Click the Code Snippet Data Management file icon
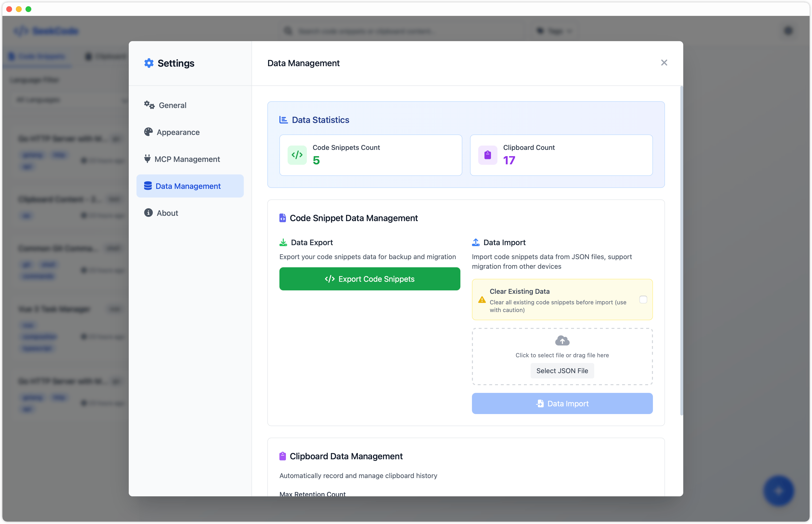This screenshot has width=812, height=524. 283,218
